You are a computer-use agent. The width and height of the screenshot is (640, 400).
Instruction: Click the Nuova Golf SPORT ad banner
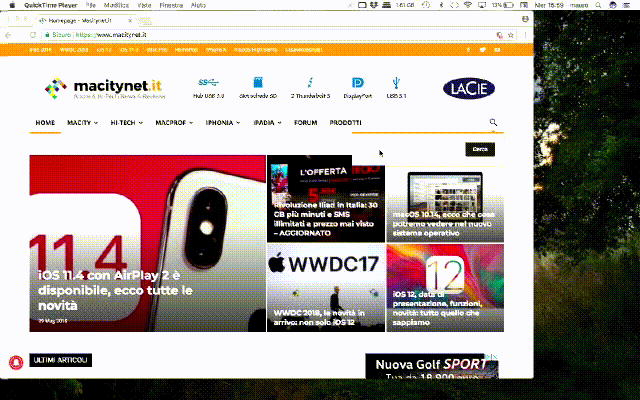pos(431,366)
